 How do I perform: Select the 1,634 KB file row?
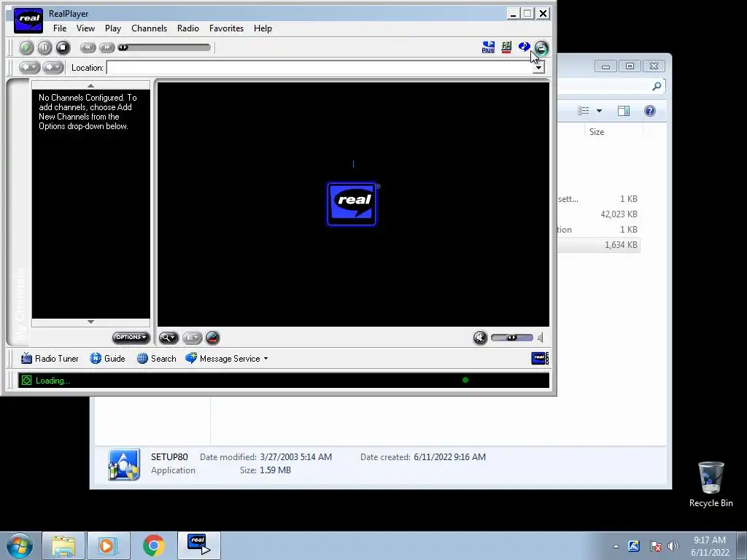598,245
